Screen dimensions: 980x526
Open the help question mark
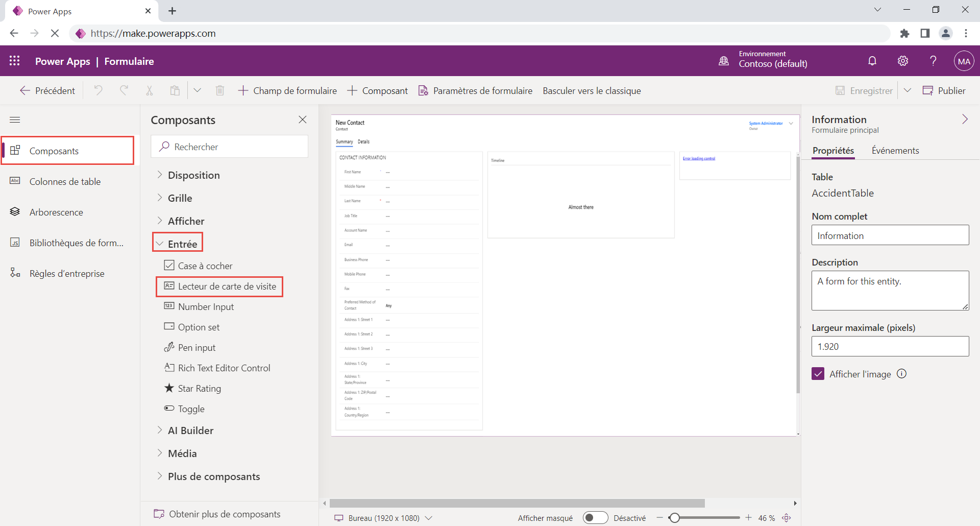click(x=933, y=61)
